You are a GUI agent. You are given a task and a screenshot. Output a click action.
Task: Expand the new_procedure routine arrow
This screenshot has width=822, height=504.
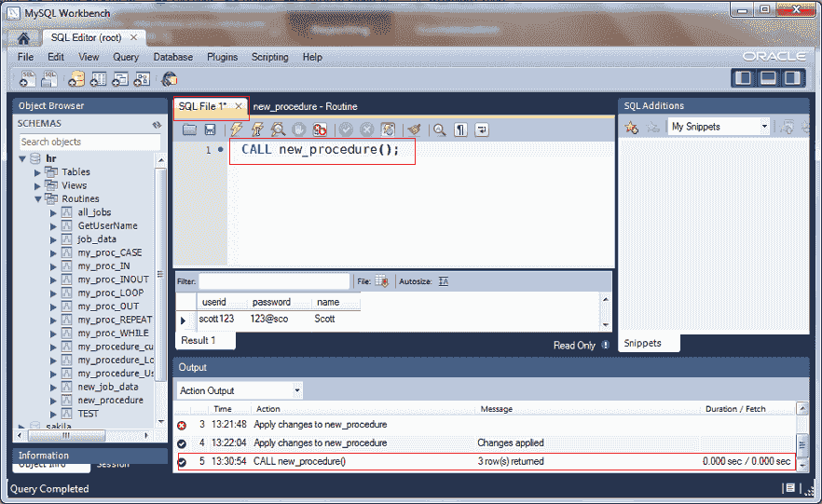coord(53,401)
